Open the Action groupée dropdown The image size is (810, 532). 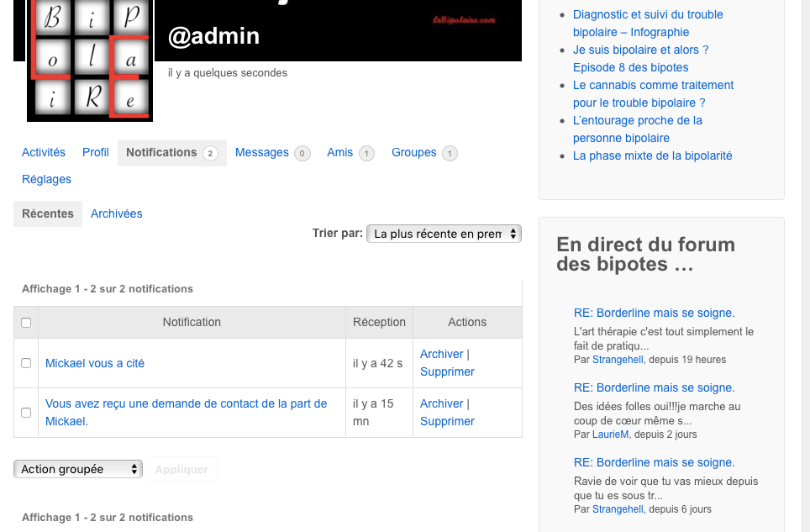pyautogui.click(x=78, y=469)
